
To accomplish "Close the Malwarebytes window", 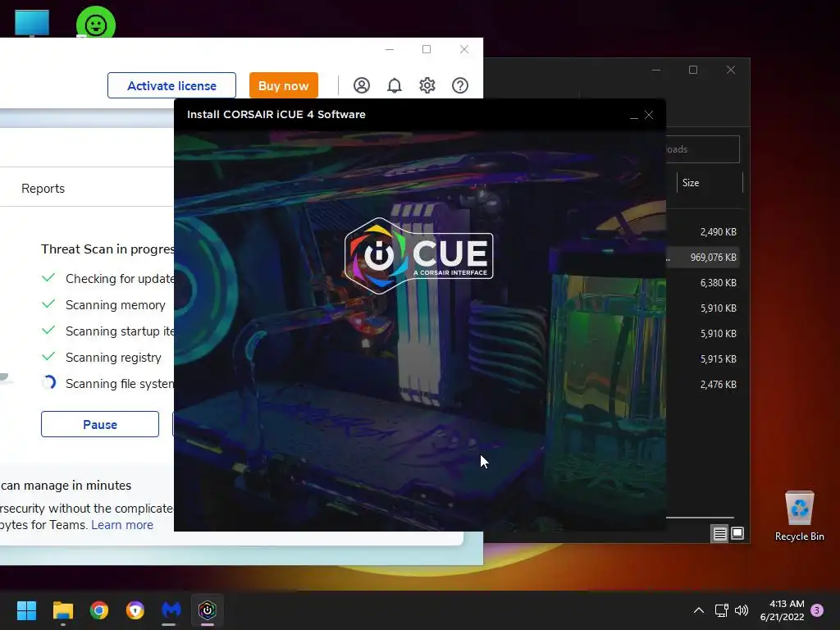I will [464, 49].
